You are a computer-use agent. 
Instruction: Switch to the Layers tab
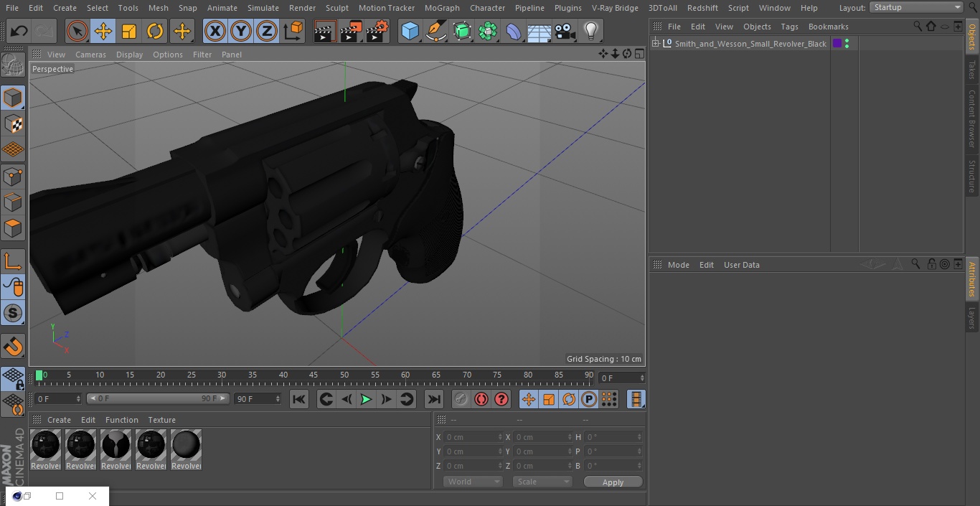tap(972, 319)
